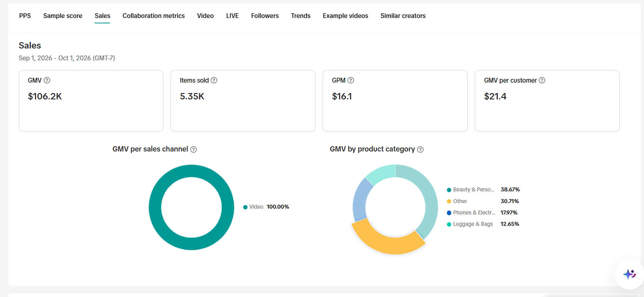Click the $106.2K GMV value
Viewport: 644px width, 297px height.
click(45, 96)
